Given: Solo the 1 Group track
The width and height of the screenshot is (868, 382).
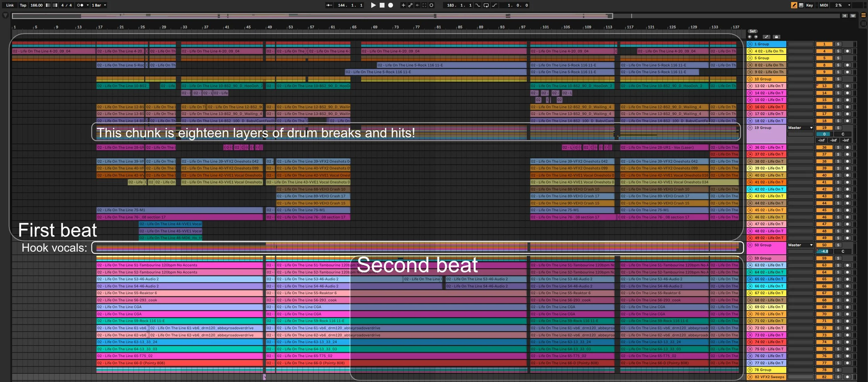Looking at the screenshot, I should [x=838, y=44].
